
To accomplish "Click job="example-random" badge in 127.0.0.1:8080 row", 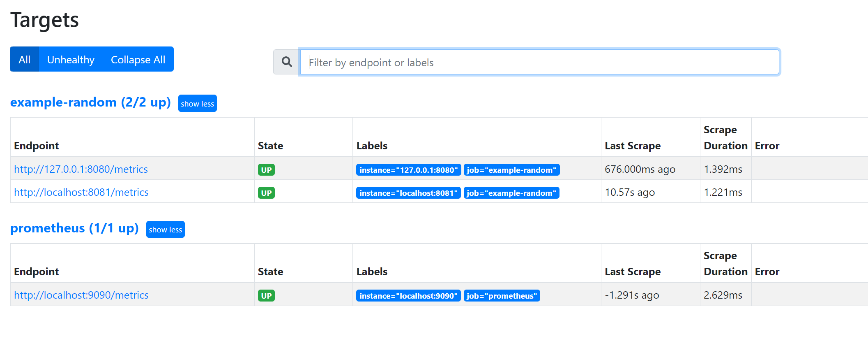I will pyautogui.click(x=512, y=170).
